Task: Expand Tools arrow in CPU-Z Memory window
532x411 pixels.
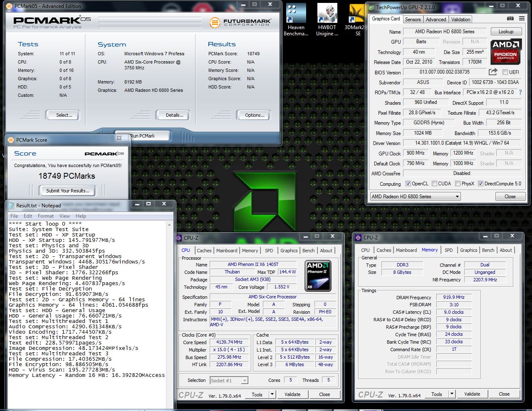Action: coord(452,394)
